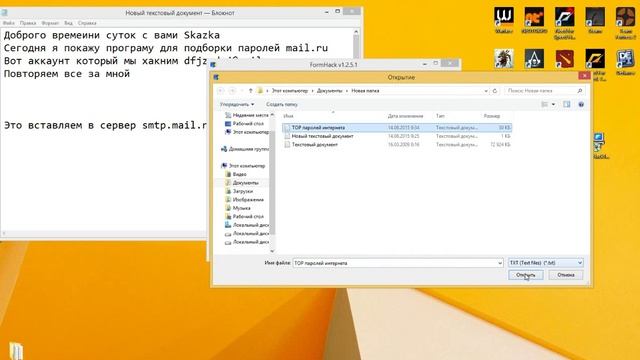Open the orange-logo desktop shortcut beside Witcher
Screen dimensions: 640x360
point(534,18)
